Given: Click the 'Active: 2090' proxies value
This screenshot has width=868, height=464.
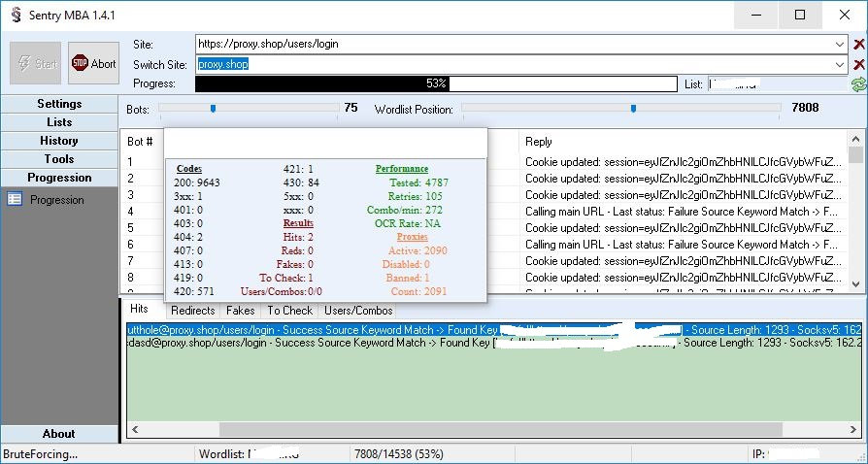Looking at the screenshot, I should coord(417,250).
